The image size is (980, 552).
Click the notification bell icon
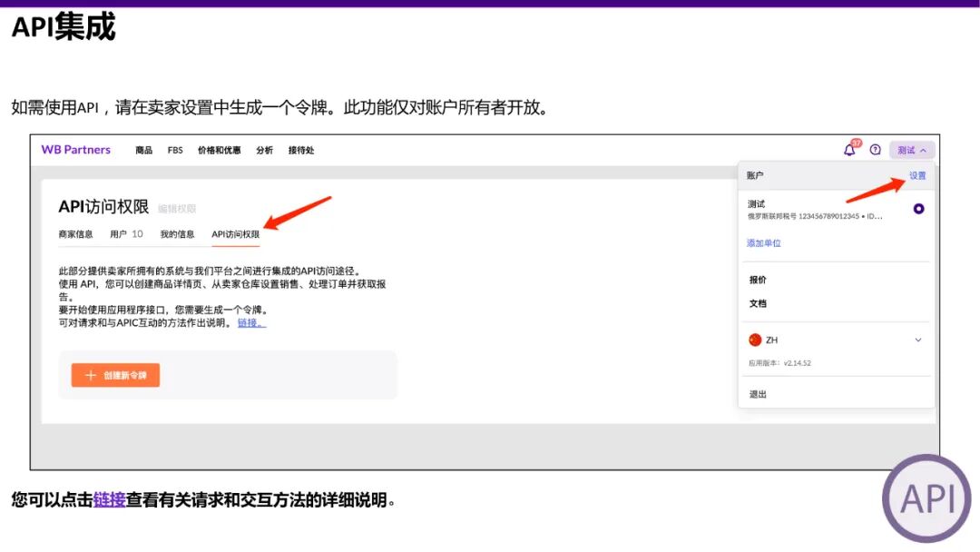click(x=849, y=151)
